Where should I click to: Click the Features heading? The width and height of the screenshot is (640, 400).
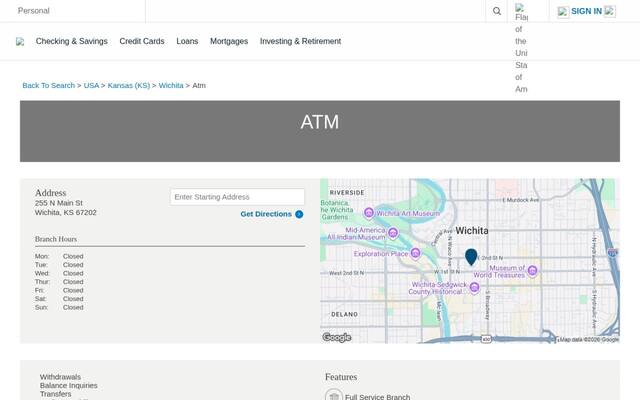(x=341, y=377)
